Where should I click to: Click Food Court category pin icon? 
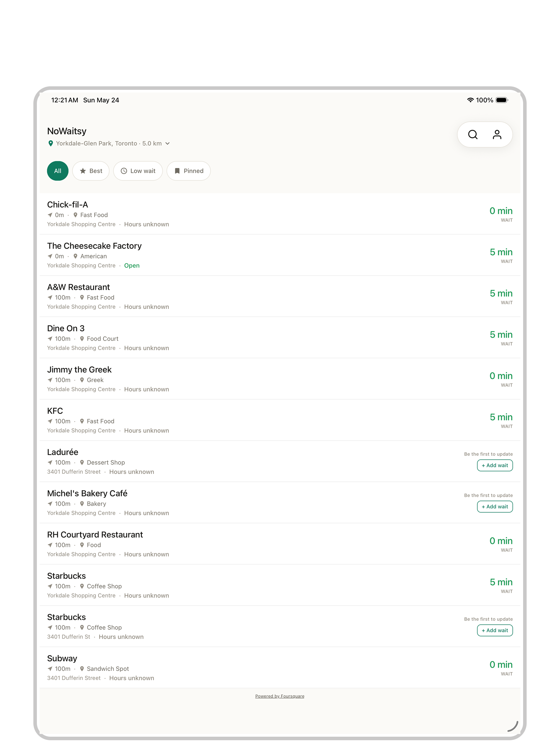82,338
